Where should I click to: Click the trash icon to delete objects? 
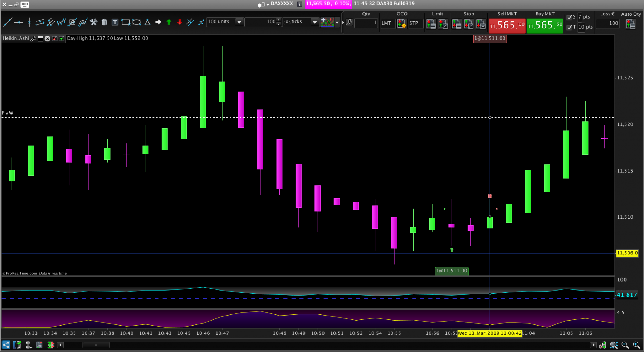click(104, 22)
